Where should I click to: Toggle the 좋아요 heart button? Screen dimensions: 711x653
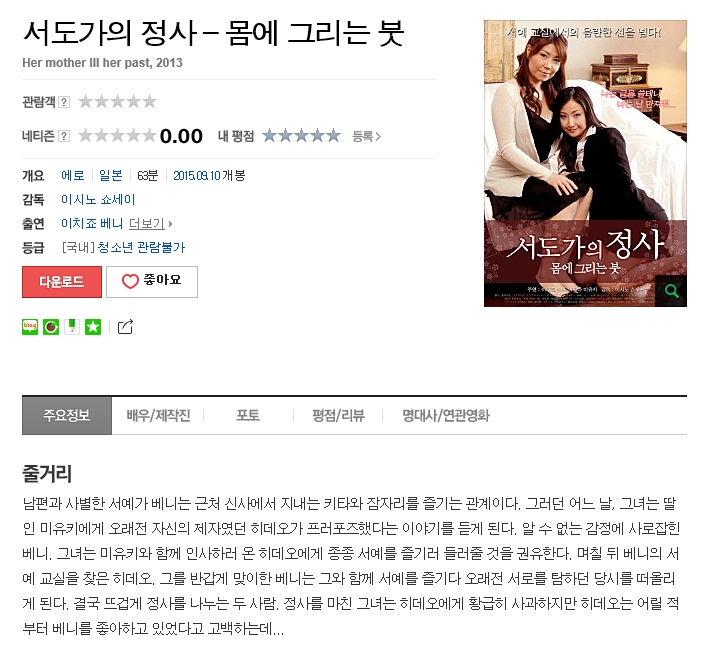[x=152, y=282]
